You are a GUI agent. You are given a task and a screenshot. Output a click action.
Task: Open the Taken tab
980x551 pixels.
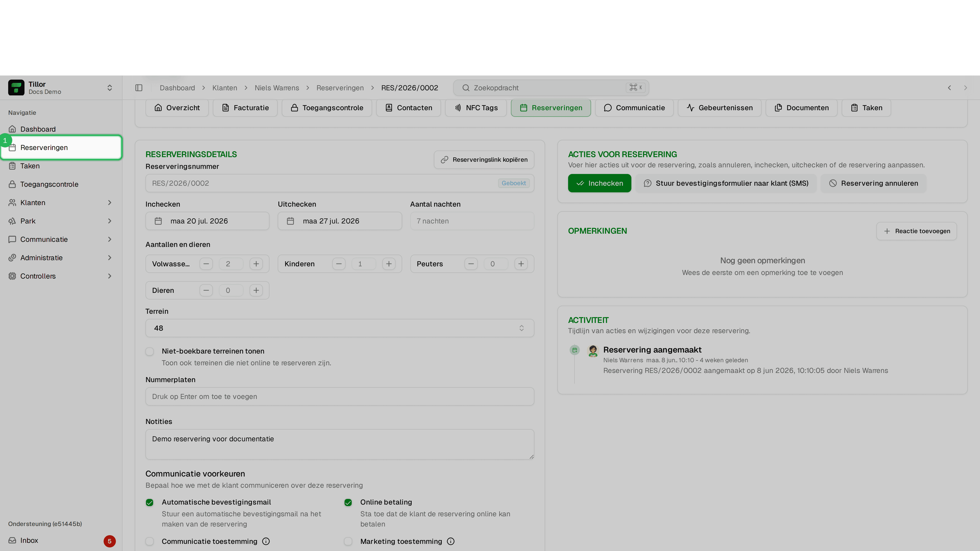click(866, 108)
